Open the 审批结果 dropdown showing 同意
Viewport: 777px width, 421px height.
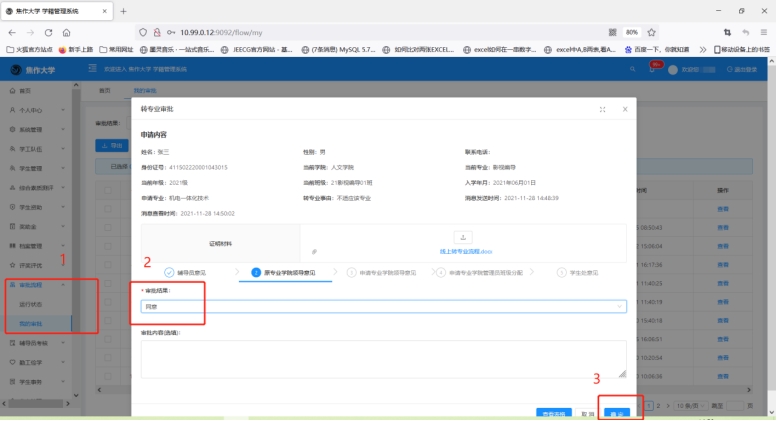coord(380,306)
